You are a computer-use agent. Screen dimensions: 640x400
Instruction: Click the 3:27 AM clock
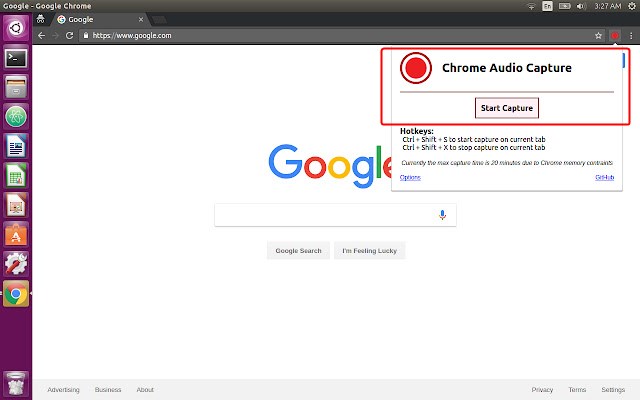tap(607, 6)
